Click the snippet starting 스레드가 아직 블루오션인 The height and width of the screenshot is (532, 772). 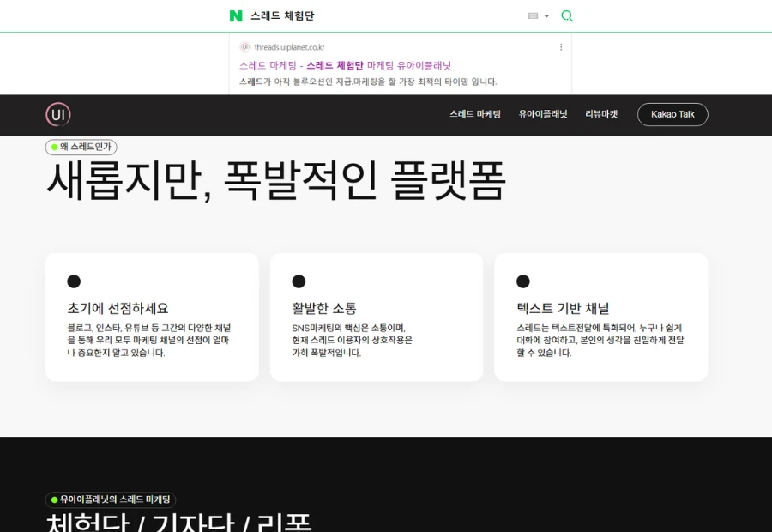point(368,82)
